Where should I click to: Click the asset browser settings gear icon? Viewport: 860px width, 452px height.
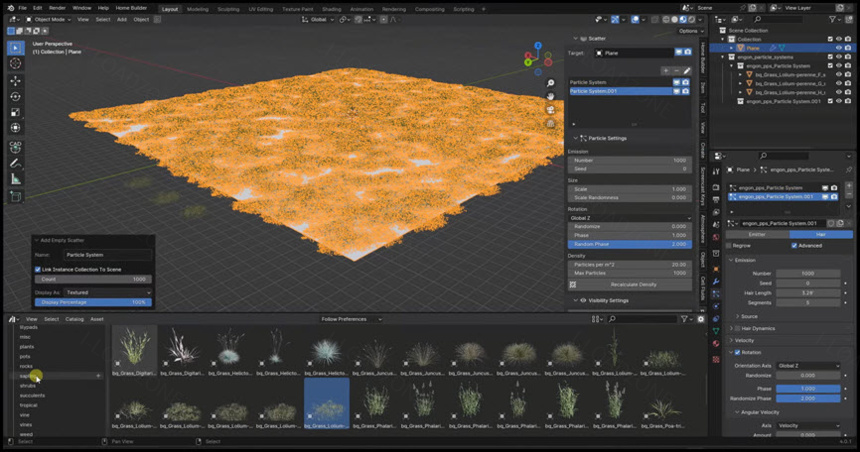700,319
